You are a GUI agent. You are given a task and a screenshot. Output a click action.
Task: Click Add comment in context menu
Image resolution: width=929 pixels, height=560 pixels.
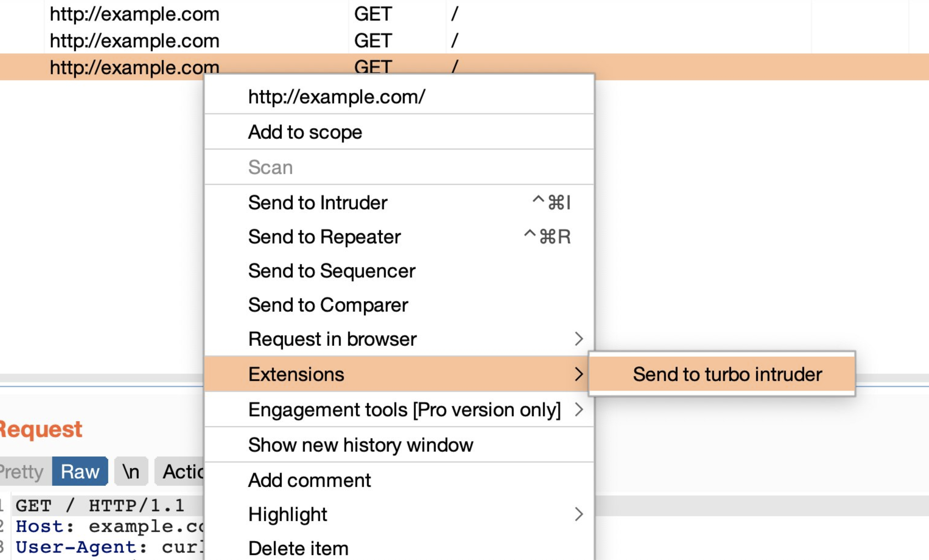310,480
